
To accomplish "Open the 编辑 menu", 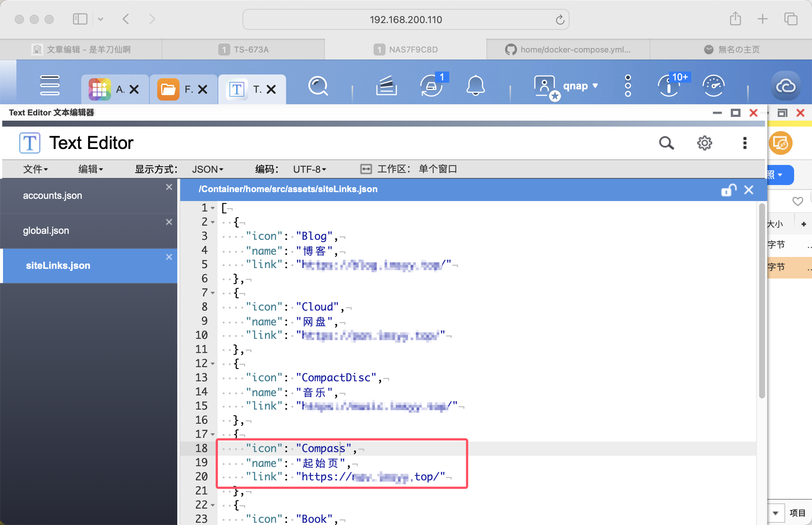I will pos(91,169).
